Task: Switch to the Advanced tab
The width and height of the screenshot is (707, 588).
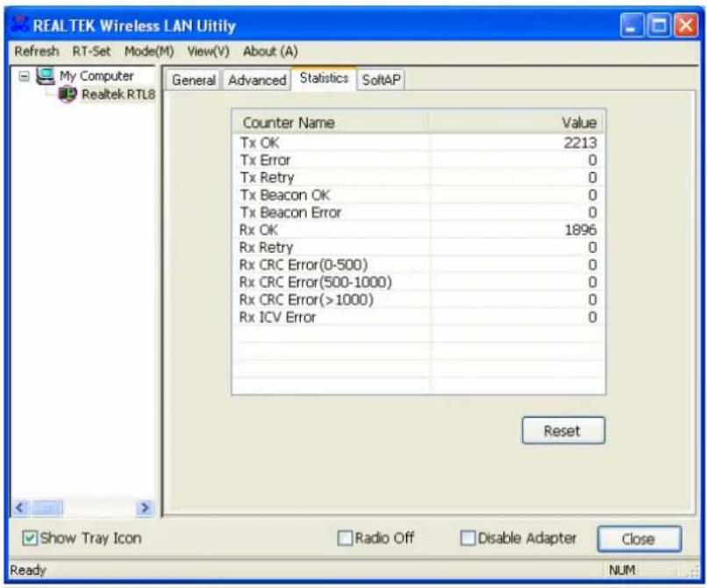Action: [x=257, y=81]
